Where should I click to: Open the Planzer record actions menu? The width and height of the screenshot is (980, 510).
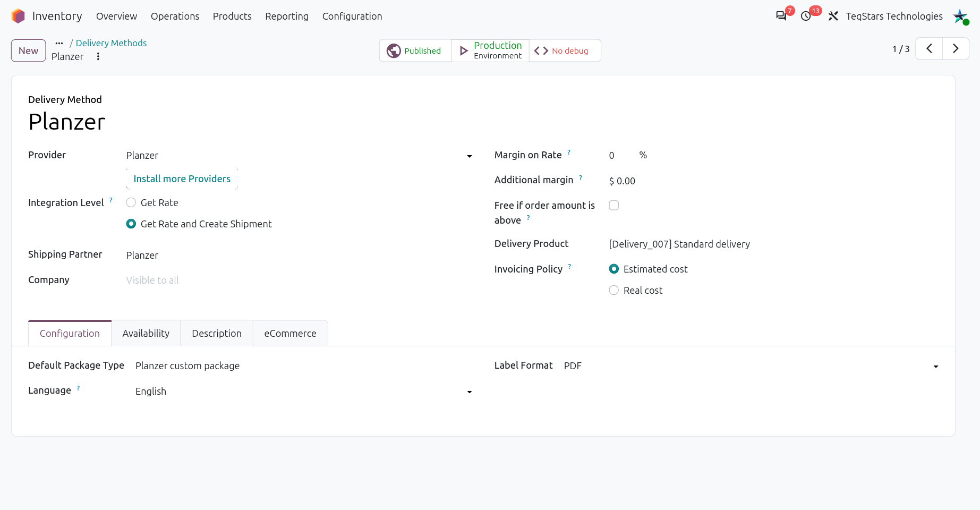click(x=98, y=56)
